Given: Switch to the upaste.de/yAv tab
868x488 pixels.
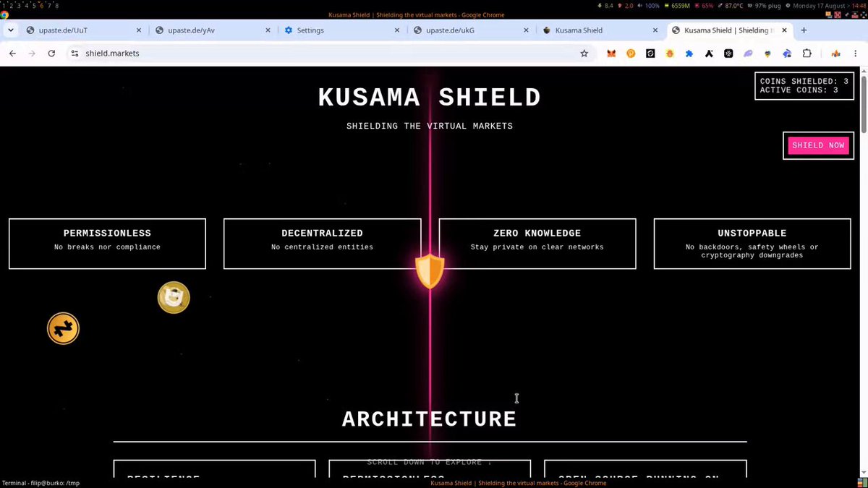Looking at the screenshot, I should pyautogui.click(x=215, y=30).
